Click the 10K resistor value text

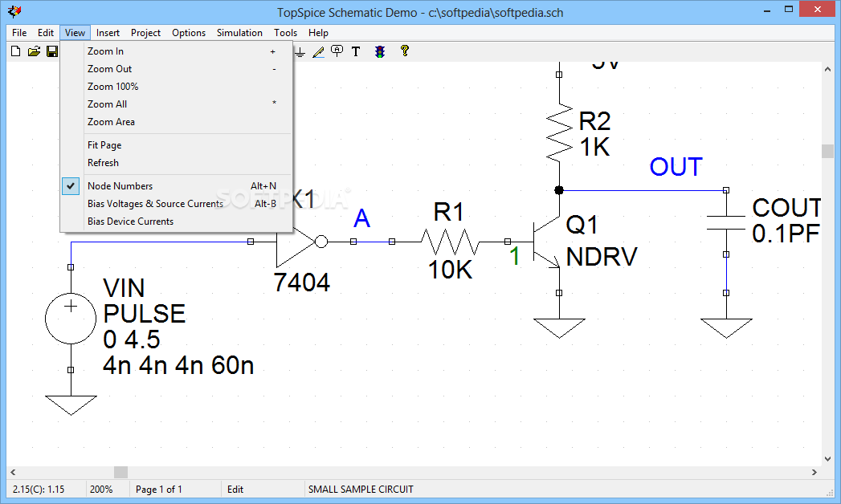450,270
